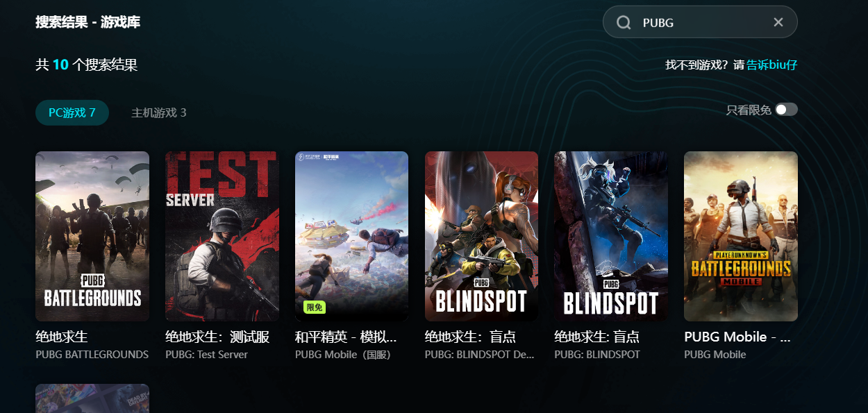Toggle the 只看限免 switch
The height and width of the screenshot is (413, 868).
pos(786,110)
